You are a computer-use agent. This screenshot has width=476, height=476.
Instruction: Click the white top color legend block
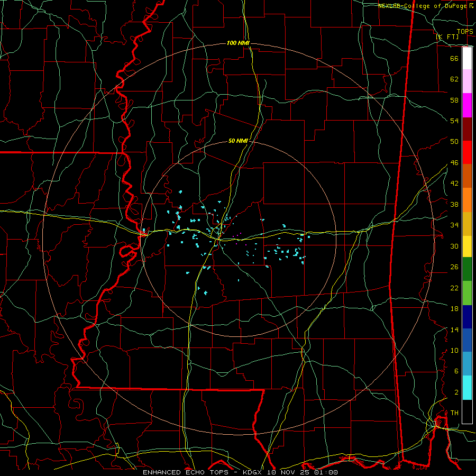point(467,58)
